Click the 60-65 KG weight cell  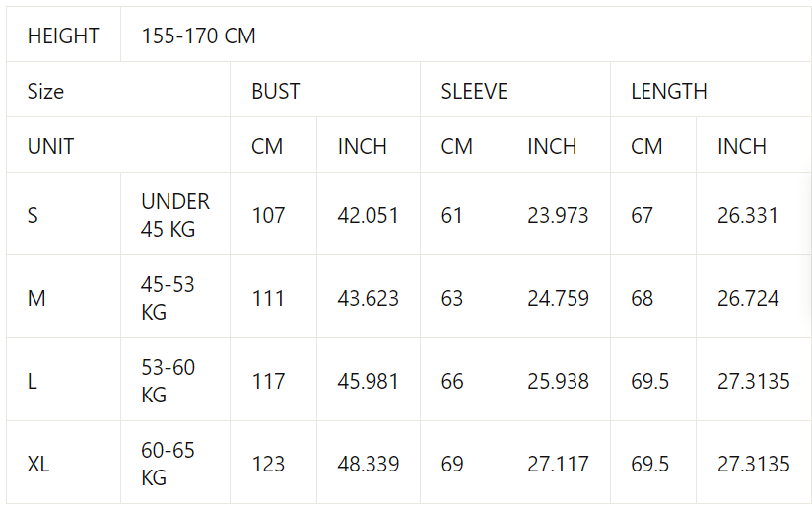(169, 464)
